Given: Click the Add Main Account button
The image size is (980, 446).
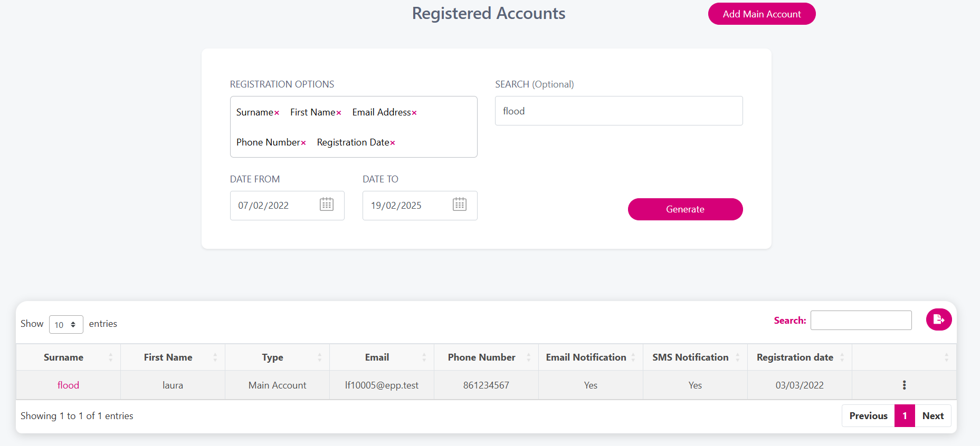Looking at the screenshot, I should [x=762, y=14].
